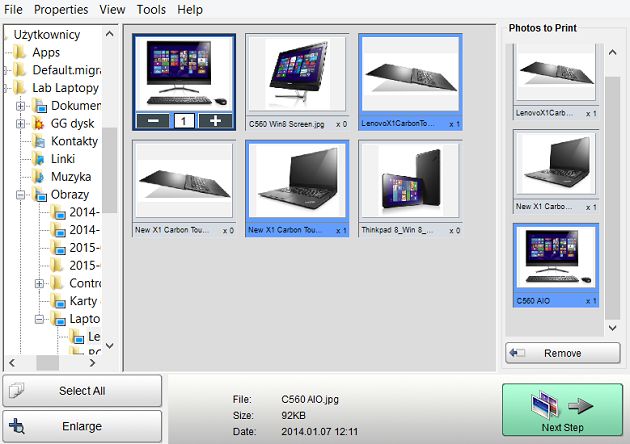Open the Apps folder in tree

pos(46,52)
